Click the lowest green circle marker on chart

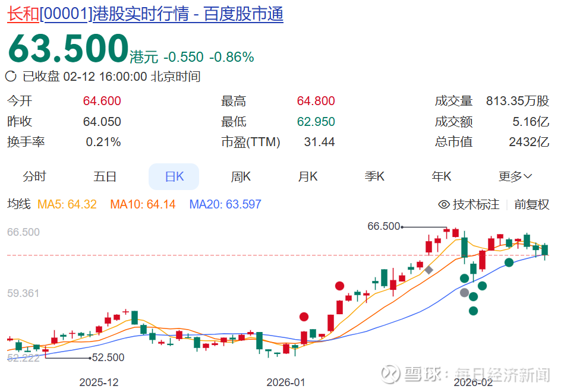473,311
